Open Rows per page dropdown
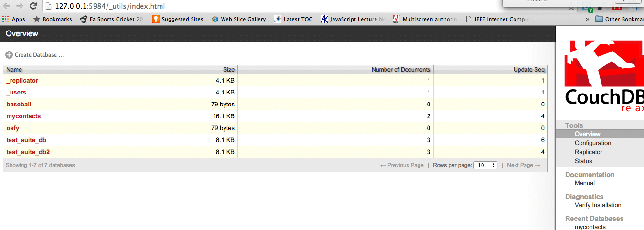Viewport: 644px width, 230px height. 485,165
